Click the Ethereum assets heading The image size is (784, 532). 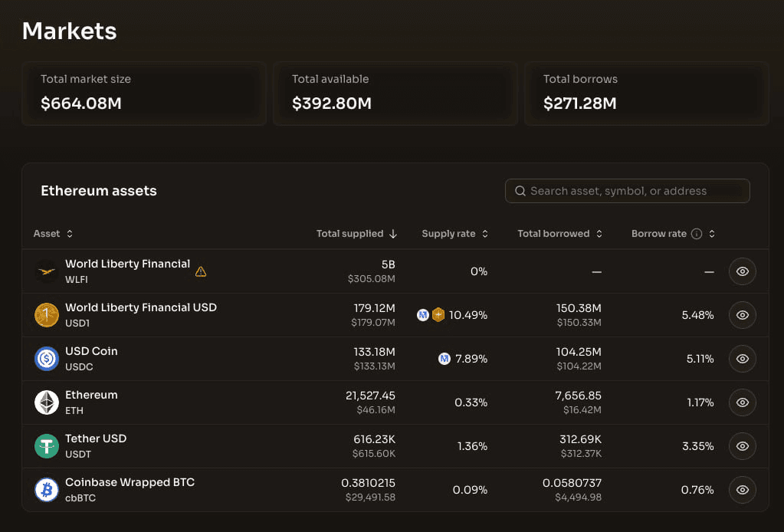tap(99, 191)
